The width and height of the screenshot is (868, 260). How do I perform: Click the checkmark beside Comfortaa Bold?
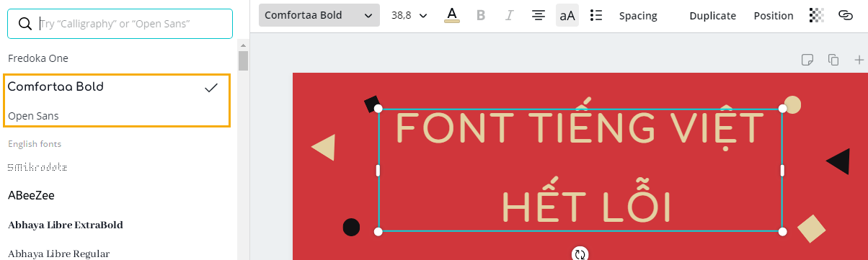tap(211, 88)
